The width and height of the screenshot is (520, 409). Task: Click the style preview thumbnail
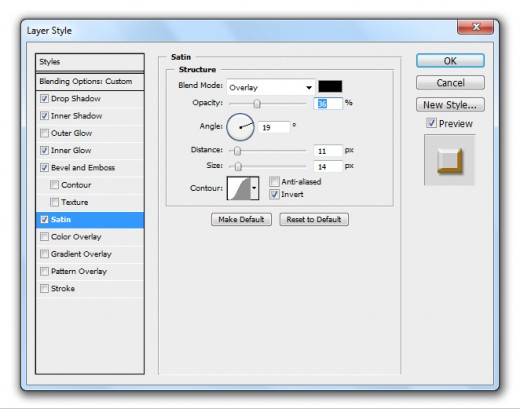click(x=449, y=160)
